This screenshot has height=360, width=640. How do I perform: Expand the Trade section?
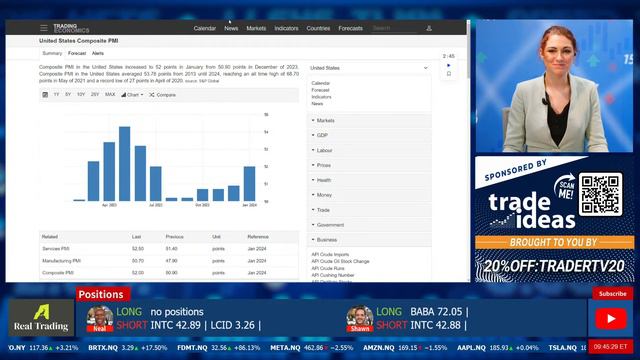(x=369, y=210)
